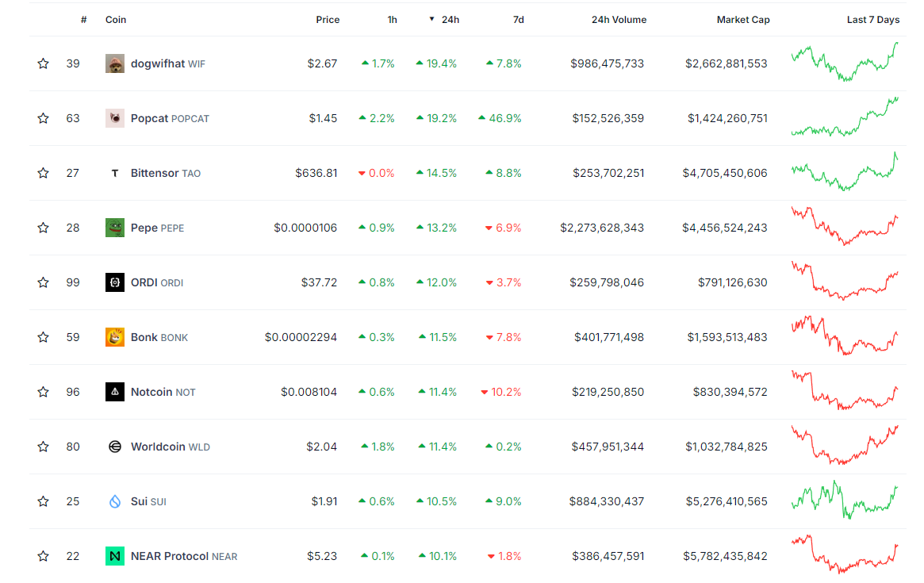Click dogwifhat's 19.4% 24h change
Viewport: 924px width, 583px height.
[437, 63]
